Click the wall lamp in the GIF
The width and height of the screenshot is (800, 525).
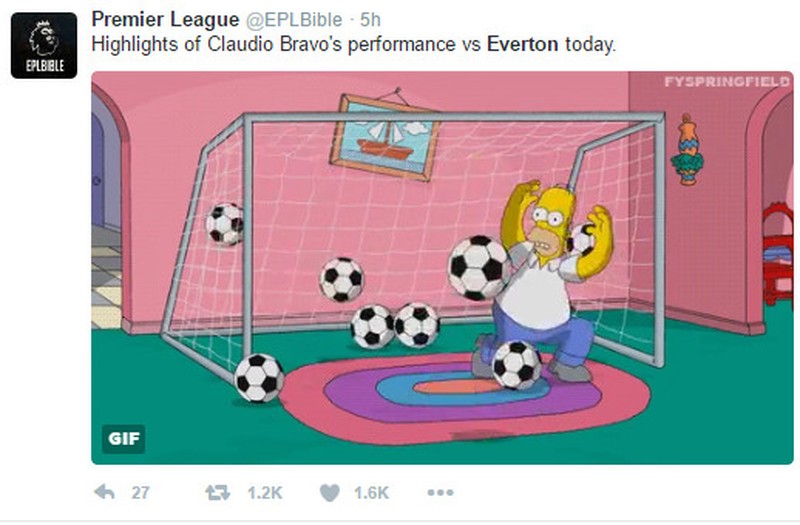(686, 150)
